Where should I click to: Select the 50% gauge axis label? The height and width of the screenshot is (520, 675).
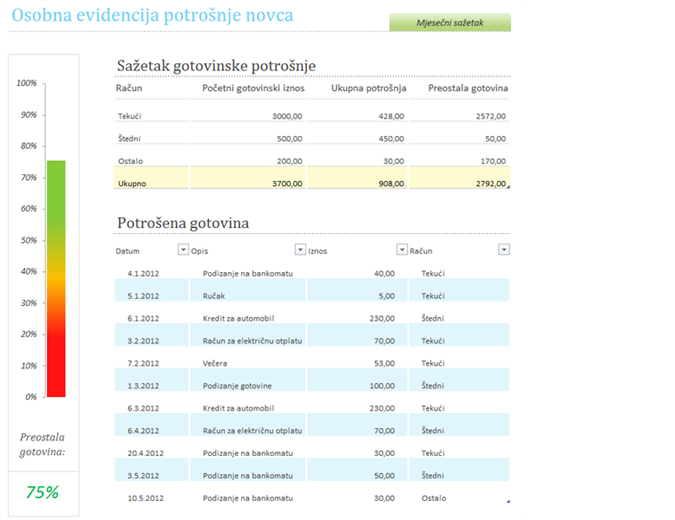tap(29, 240)
